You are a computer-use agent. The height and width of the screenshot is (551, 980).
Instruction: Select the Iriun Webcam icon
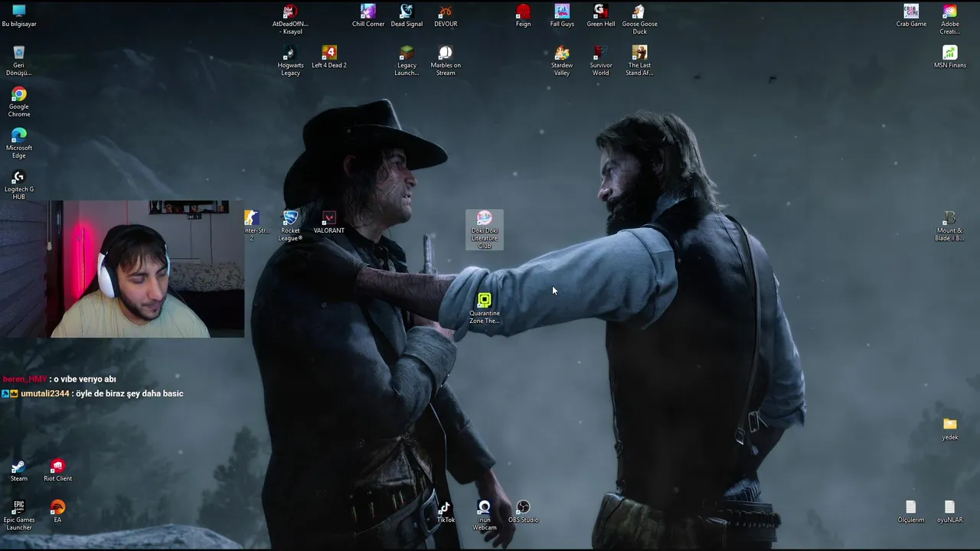[x=485, y=516]
